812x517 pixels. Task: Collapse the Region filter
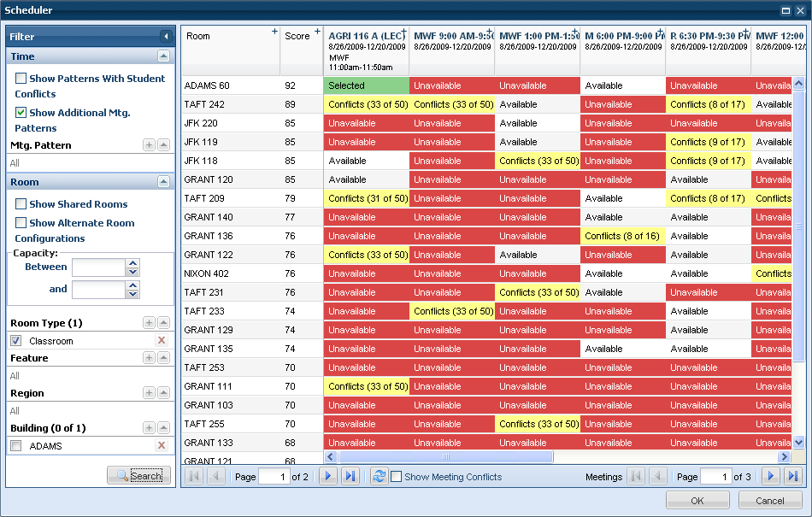(163, 393)
